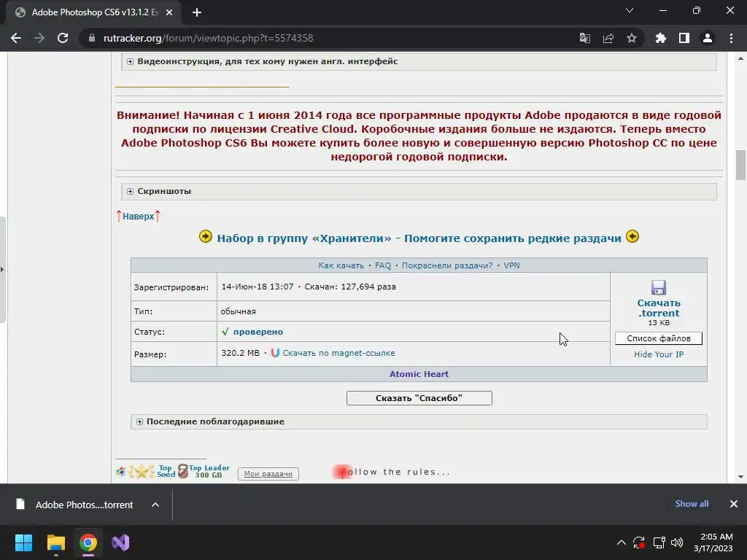Open the Google Translate page icon

(x=584, y=38)
